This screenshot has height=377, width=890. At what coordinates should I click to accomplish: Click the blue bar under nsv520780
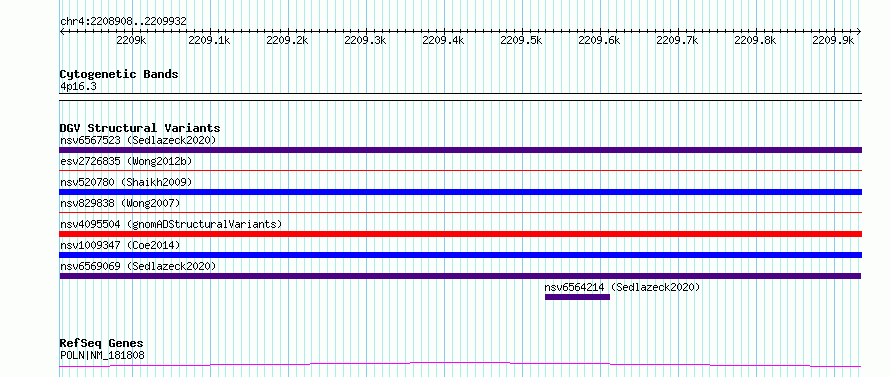460,192
